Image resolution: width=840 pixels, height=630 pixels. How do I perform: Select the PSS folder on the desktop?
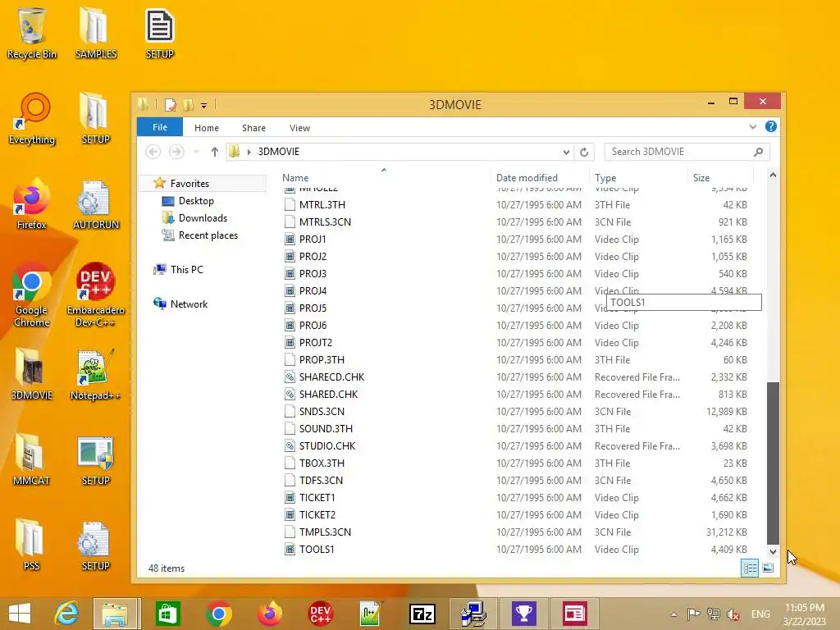(32, 545)
